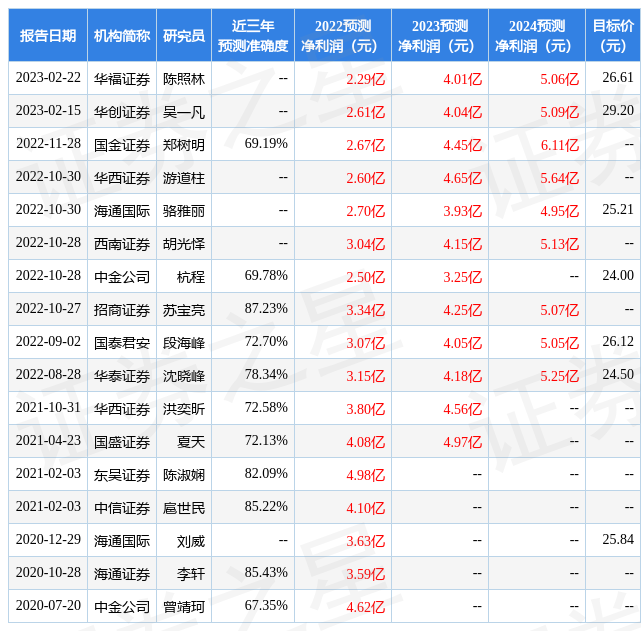This screenshot has width=641, height=631.
Task: Click the 2024预测净利润 column header
Action: click(x=537, y=36)
